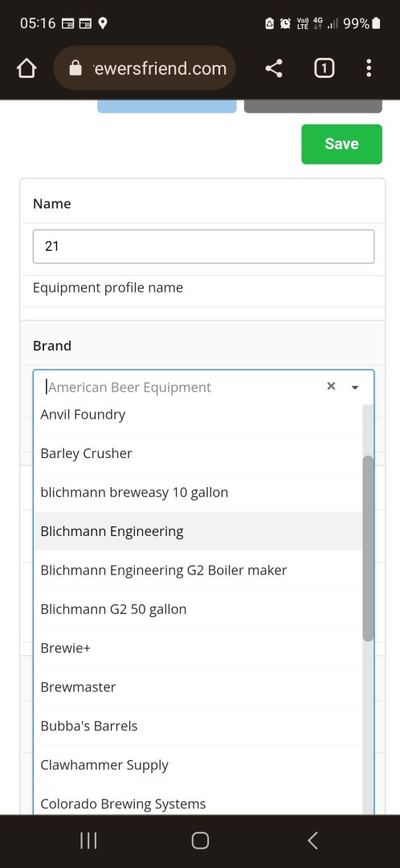The height and width of the screenshot is (868, 400).
Task: Tap the URL address bar
Action: click(145, 68)
